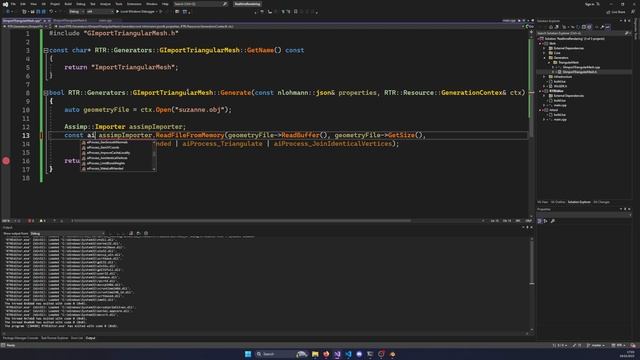Image resolution: width=640 pixels, height=360 pixels.
Task: Open the Build menu
Action: tap(68, 4)
